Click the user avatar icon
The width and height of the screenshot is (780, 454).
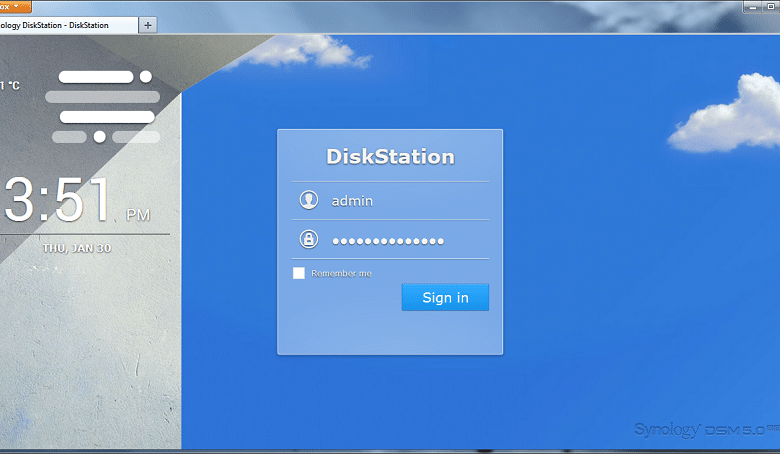click(308, 200)
